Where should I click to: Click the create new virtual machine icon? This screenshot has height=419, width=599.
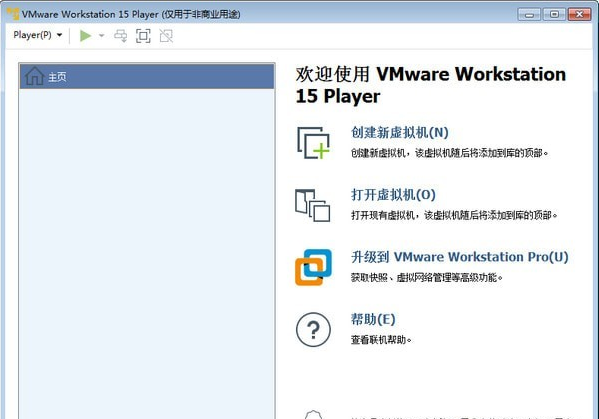313,142
